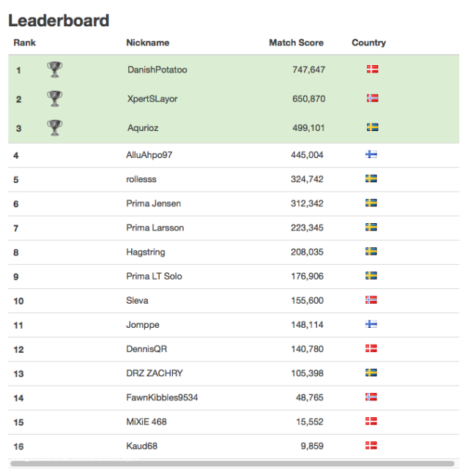Image resolution: width=476 pixels, height=472 pixels.
Task: Click the Finnish flag in Jomppe's row
Action: [371, 324]
